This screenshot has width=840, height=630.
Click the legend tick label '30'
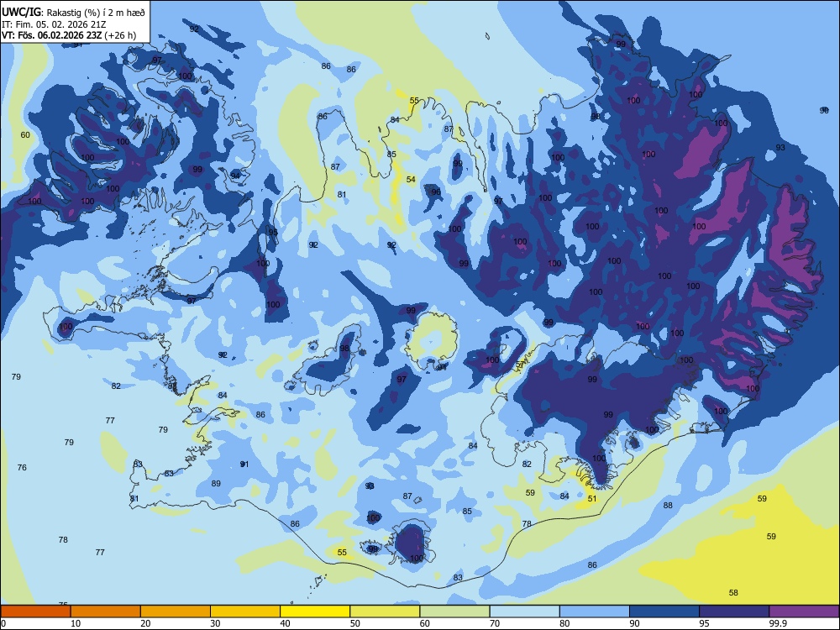click(x=215, y=623)
